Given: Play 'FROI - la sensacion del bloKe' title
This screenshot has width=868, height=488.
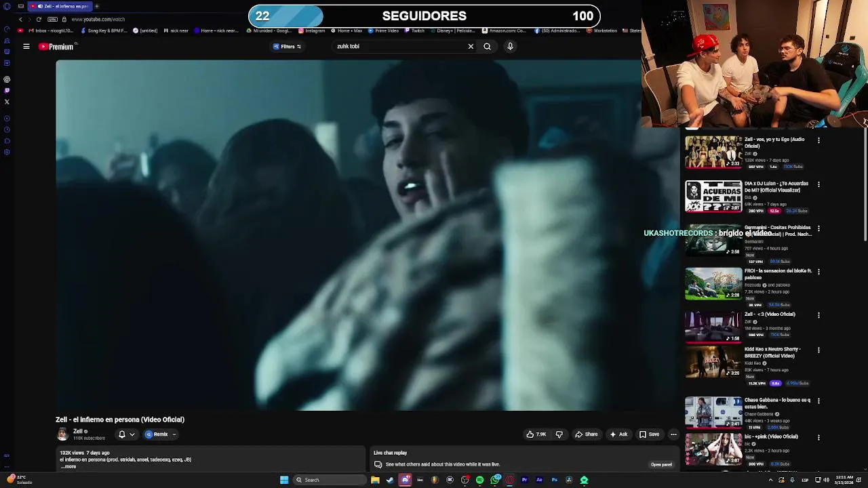Looking at the screenshot, I should [x=778, y=274].
